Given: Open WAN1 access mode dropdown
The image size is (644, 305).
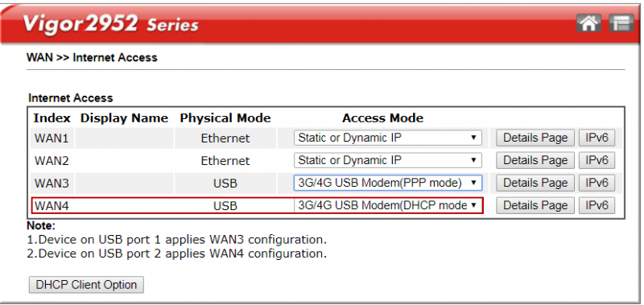Looking at the screenshot, I should point(388,138).
